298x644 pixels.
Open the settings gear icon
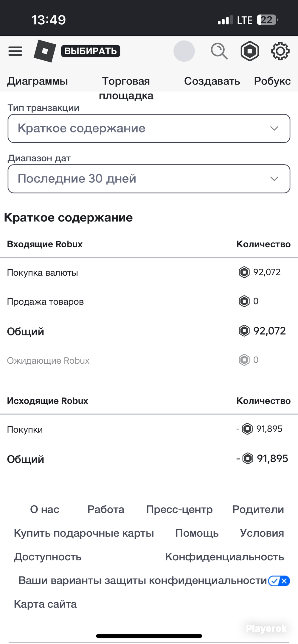(x=280, y=51)
